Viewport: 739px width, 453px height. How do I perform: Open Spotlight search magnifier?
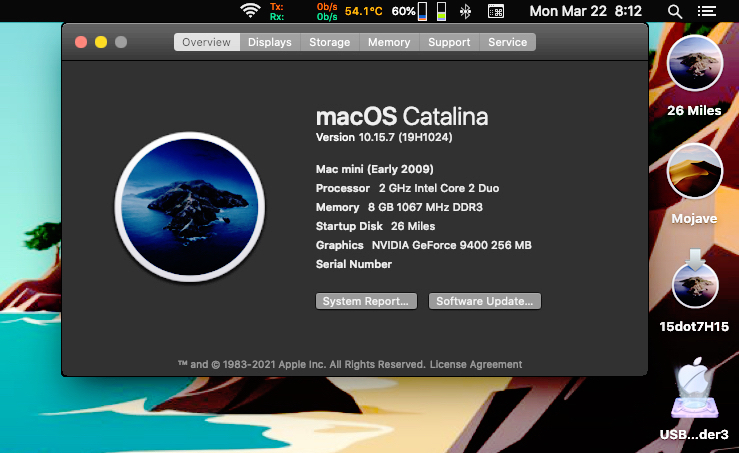[x=675, y=11]
